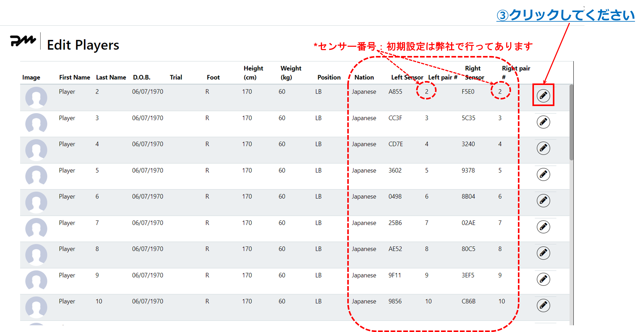Click the Weight (kg) column header
This screenshot has height=332, width=644.
coord(291,73)
